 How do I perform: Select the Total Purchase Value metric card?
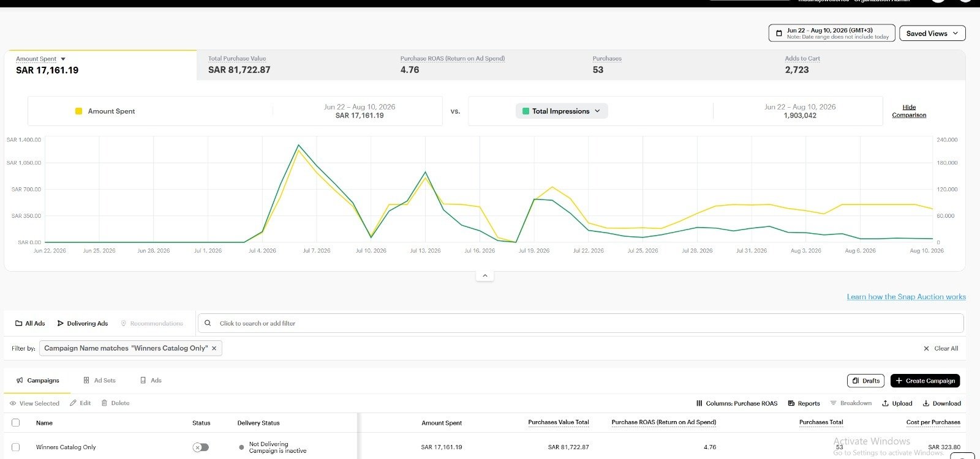292,65
